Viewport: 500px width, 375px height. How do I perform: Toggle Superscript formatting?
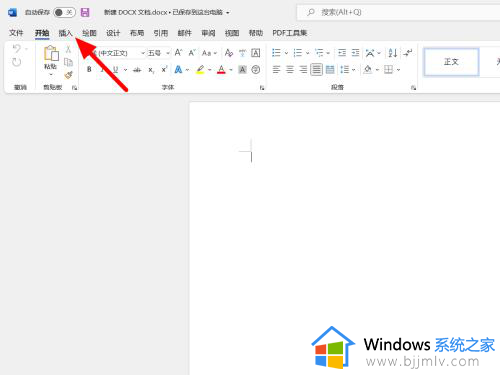pos(164,70)
